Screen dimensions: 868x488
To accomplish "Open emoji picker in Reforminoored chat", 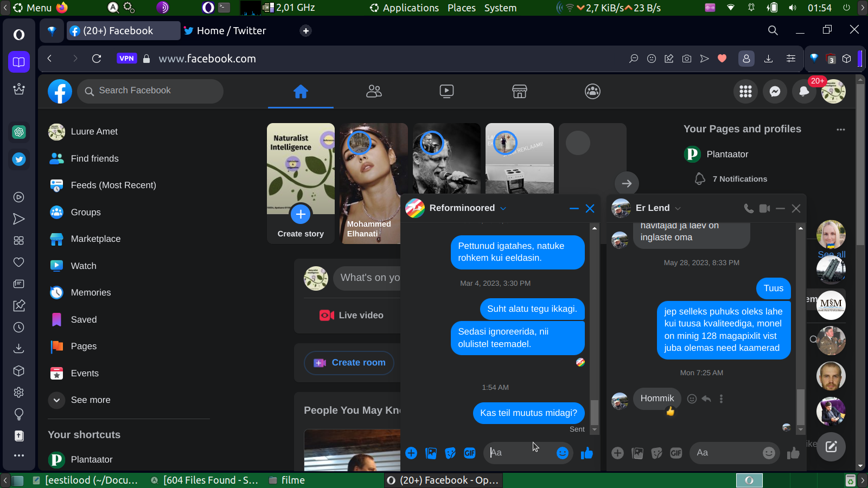I will pos(563,453).
